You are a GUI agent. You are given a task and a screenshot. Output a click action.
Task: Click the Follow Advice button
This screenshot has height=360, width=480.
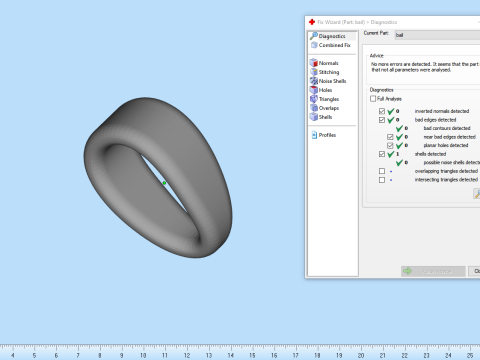point(433,271)
